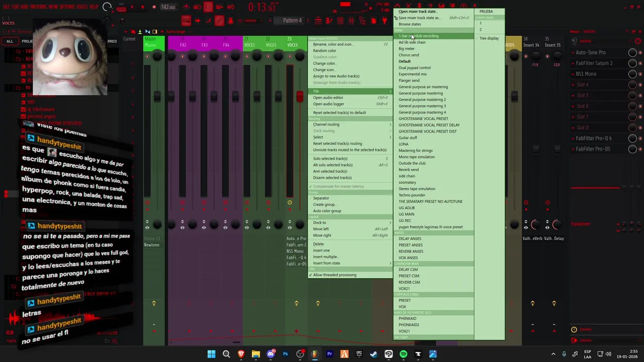Pick 'THE SEMATARY PRESET NO AUTOTUNE' state
This screenshot has height=362, width=644.
[x=433, y=202]
